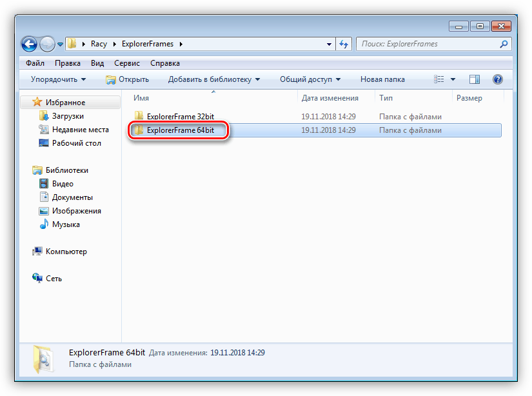Open Добавить в библиотеку dropdown

tap(214, 79)
